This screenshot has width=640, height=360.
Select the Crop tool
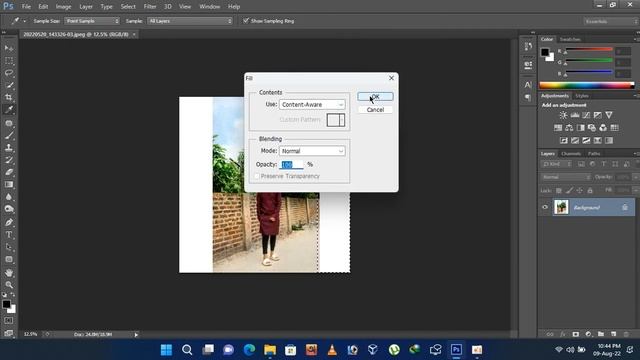click(x=9, y=98)
